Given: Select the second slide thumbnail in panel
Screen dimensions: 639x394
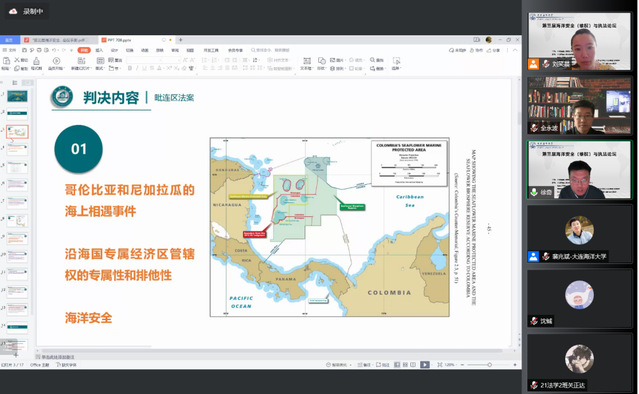Looking at the screenshot, I should pyautogui.click(x=17, y=114).
